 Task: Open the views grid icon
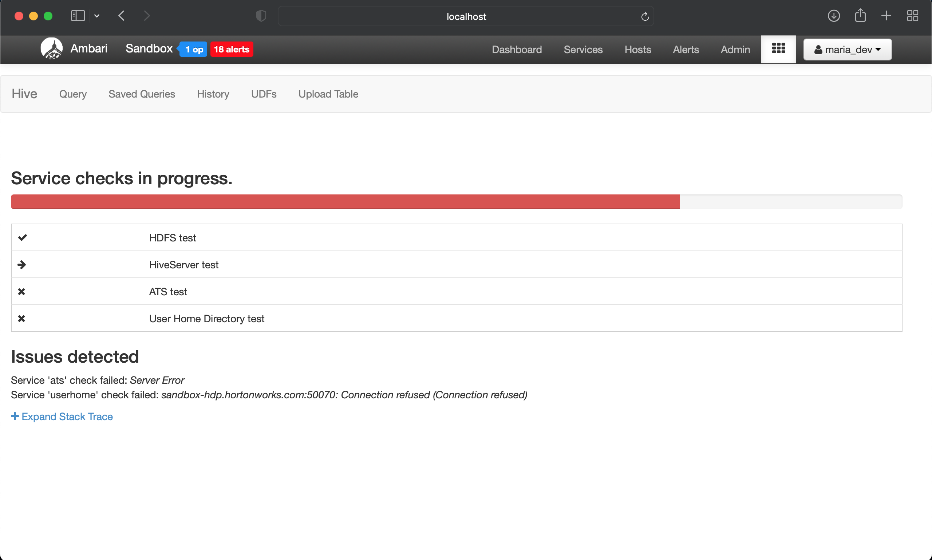778,49
